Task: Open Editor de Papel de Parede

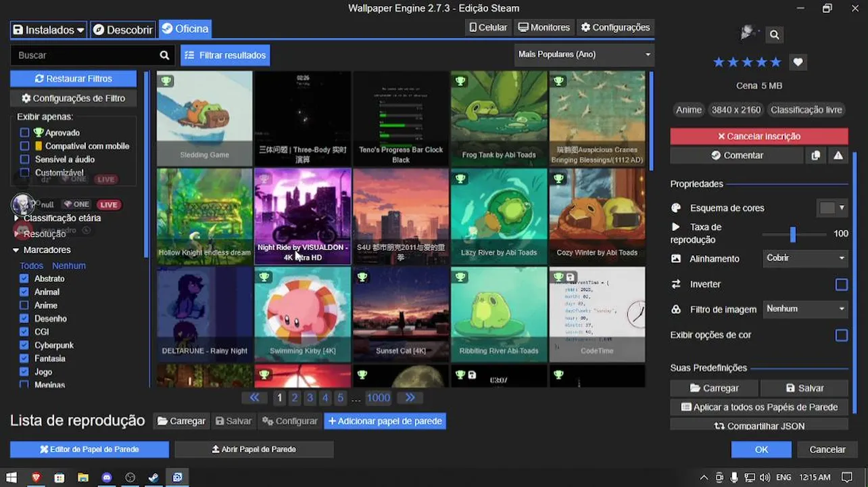Action: point(89,449)
